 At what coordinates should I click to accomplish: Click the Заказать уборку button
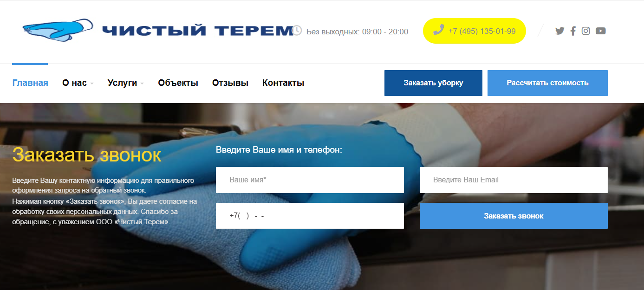tap(433, 83)
